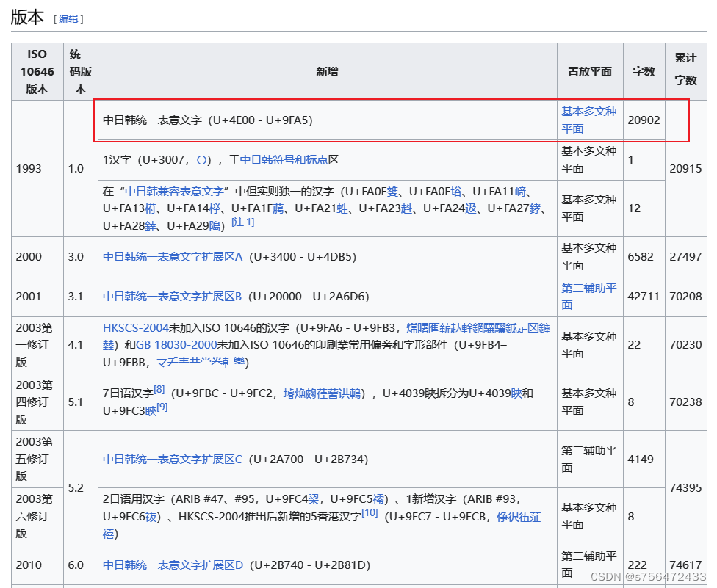Click the 新增 column header
This screenshot has width=717, height=588.
coord(328,72)
